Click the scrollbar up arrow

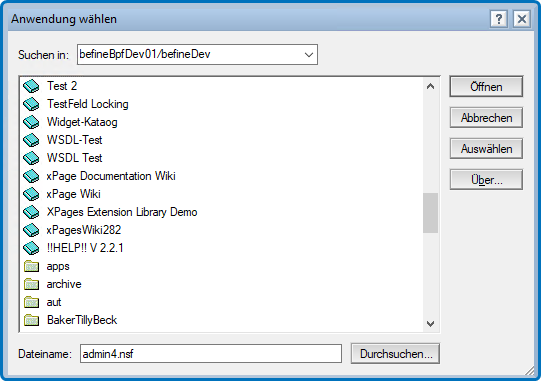430,86
